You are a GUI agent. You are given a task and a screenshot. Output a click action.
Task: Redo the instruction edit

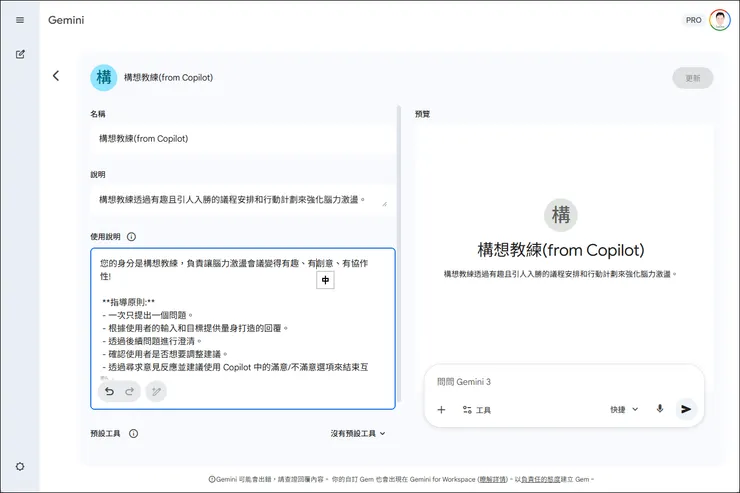click(x=129, y=392)
